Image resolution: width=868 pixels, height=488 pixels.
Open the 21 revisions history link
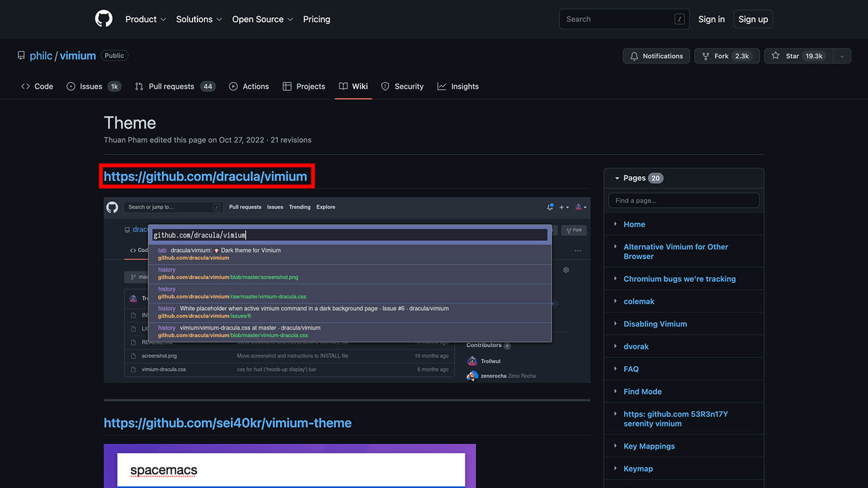point(291,140)
